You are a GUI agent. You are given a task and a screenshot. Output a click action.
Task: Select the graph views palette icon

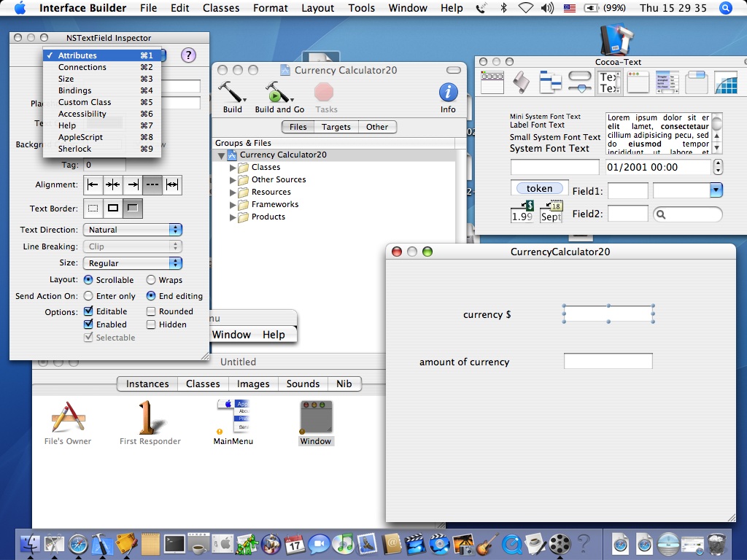coord(726,82)
